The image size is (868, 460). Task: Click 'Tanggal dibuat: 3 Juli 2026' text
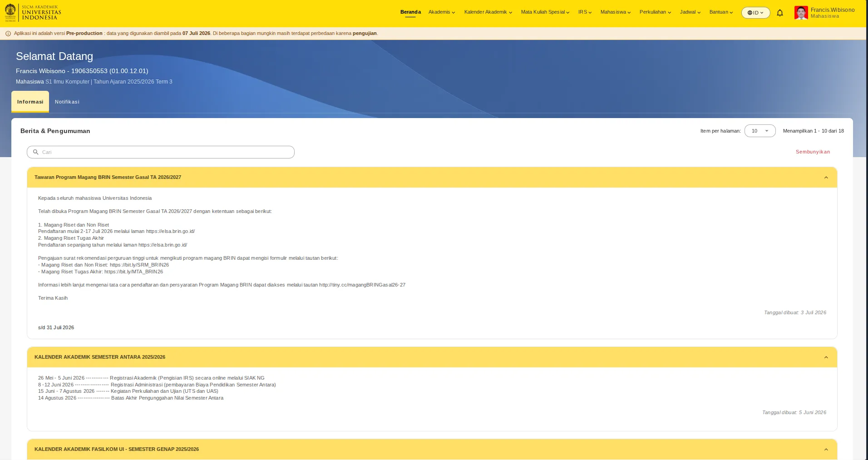795,312
